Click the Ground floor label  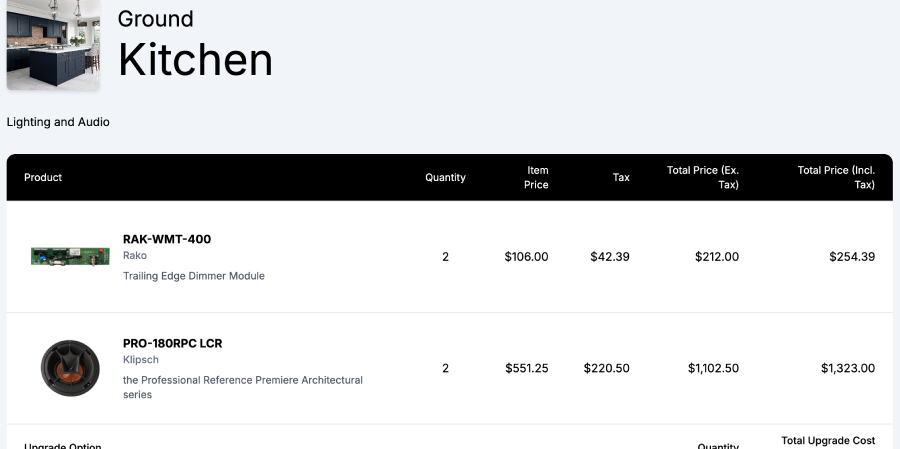pos(156,19)
